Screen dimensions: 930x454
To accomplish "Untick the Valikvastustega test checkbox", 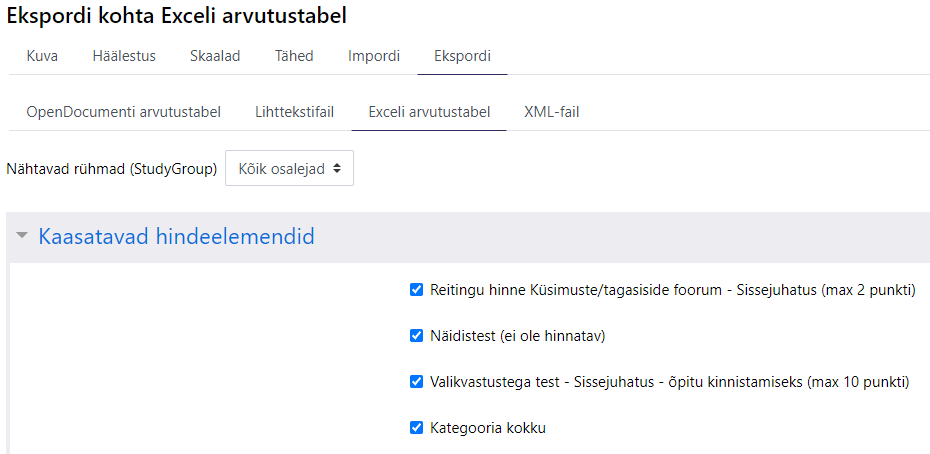I will point(416,382).
